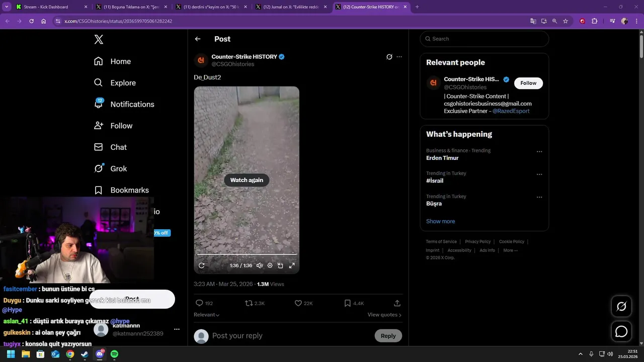
Task: Open the Privacy Policy link
Action: click(x=477, y=242)
